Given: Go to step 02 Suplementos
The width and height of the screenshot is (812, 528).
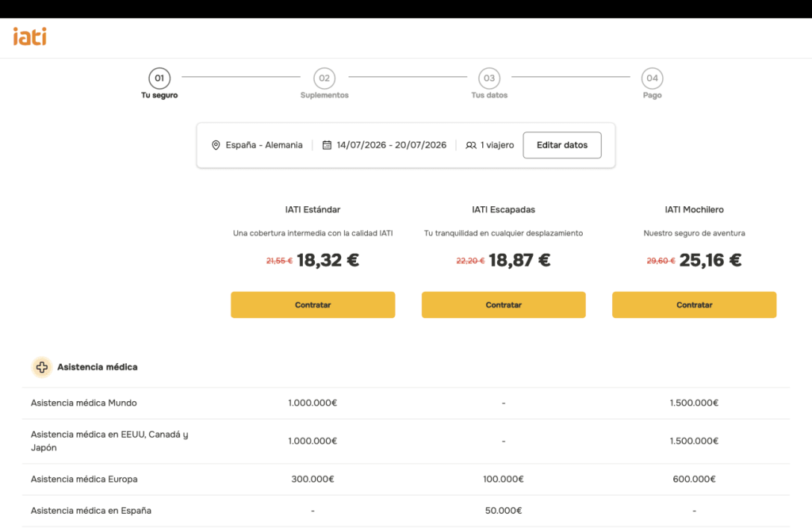Looking at the screenshot, I should (x=324, y=83).
